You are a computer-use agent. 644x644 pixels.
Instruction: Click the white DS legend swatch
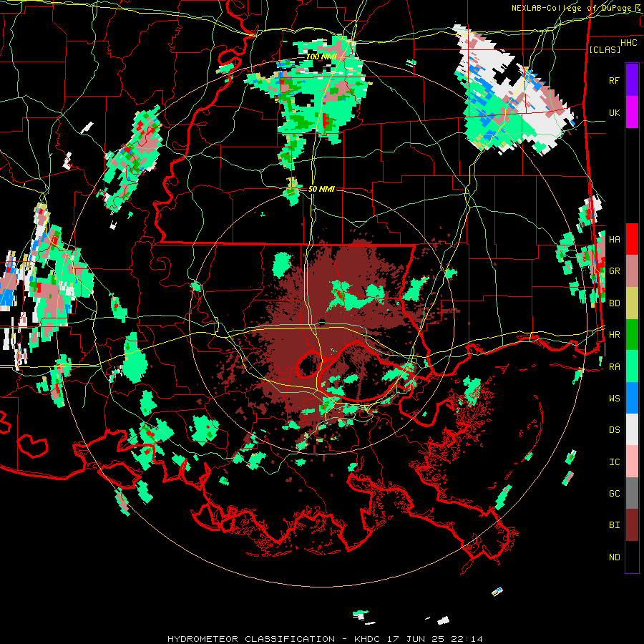pos(632,429)
